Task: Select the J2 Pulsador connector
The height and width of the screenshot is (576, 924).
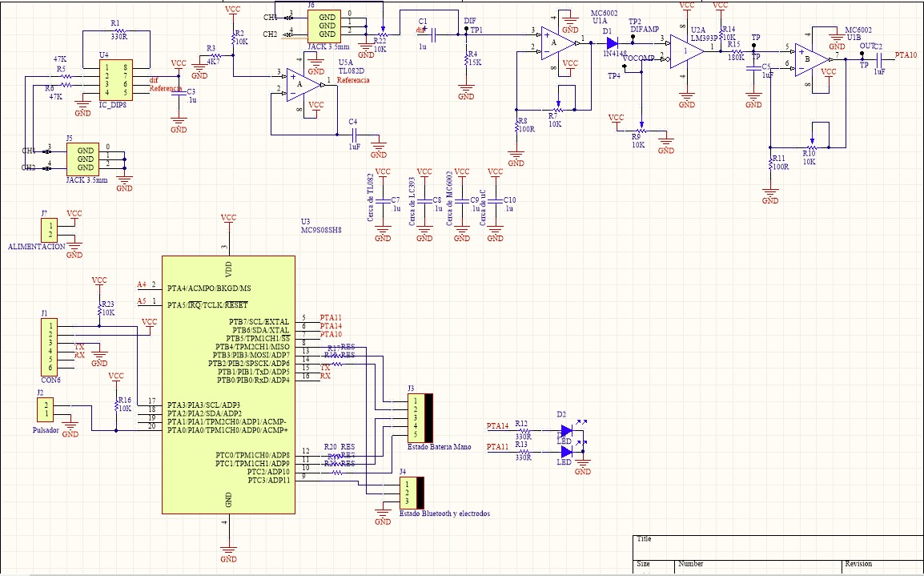Action: coord(46,409)
